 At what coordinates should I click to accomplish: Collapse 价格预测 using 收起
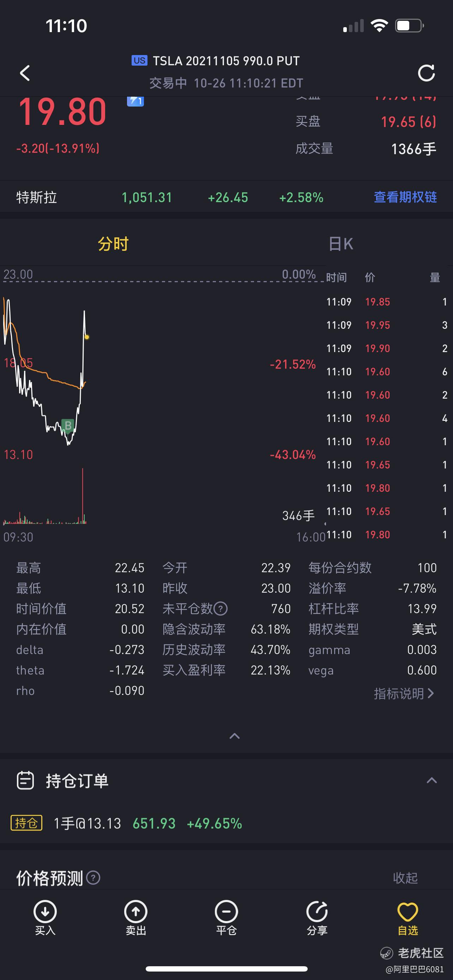405,878
